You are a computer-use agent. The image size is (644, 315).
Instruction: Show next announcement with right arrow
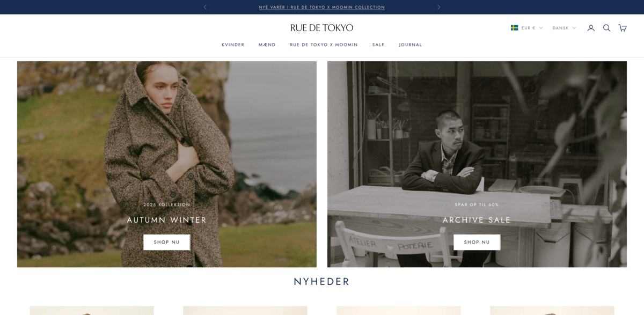click(x=438, y=7)
